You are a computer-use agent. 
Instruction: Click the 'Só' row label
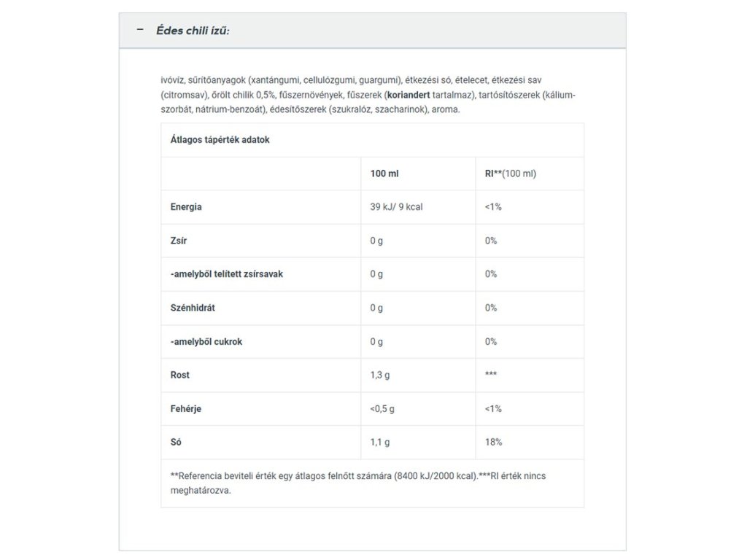point(176,443)
